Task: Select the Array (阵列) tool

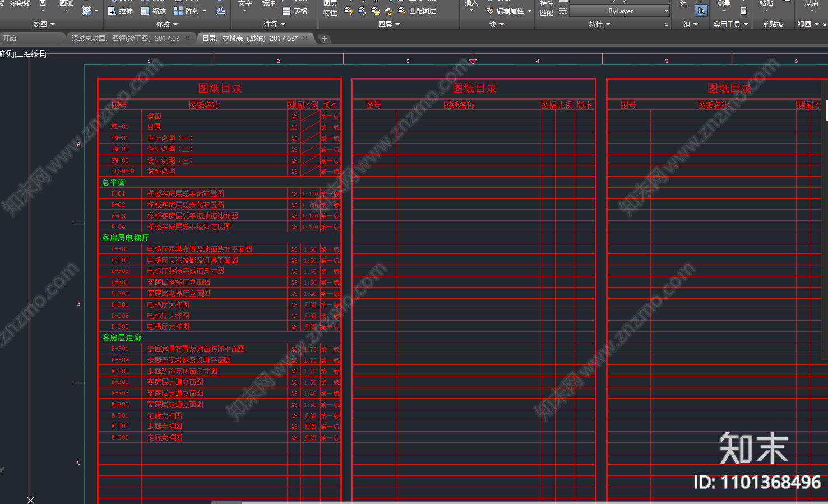Action: (186, 11)
